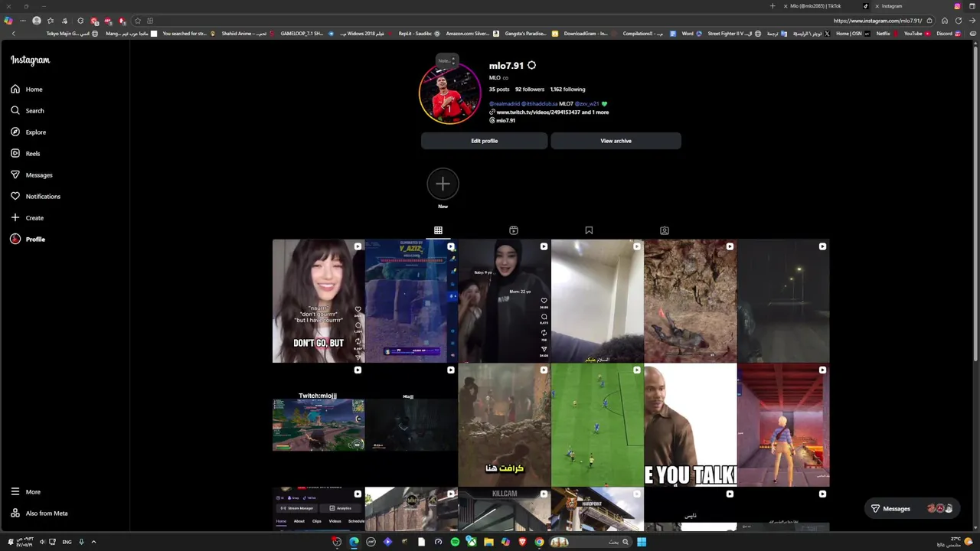Open the dark street lamp video post
This screenshot has height=551, width=980.
783,301
